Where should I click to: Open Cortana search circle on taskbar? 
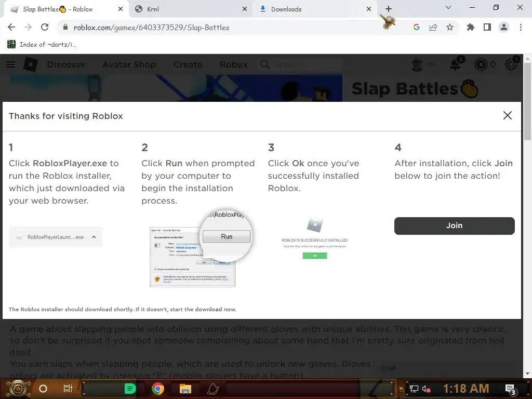click(43, 389)
